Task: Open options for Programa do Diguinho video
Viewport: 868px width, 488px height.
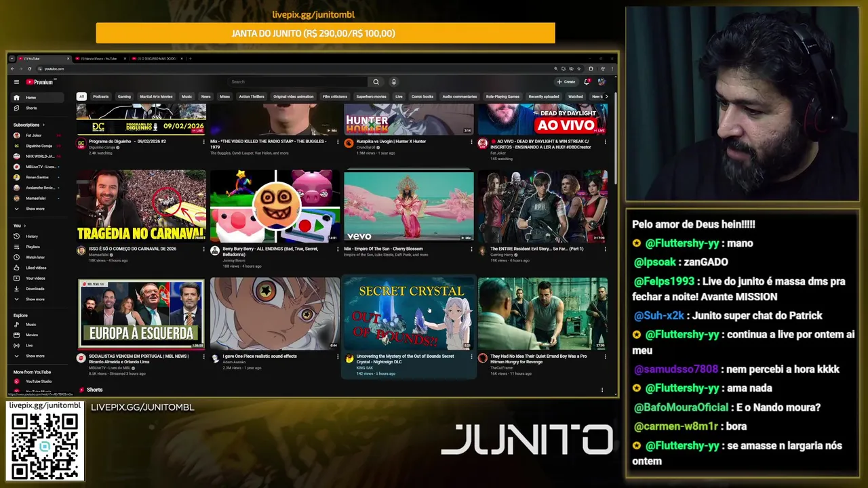Action: (203, 142)
